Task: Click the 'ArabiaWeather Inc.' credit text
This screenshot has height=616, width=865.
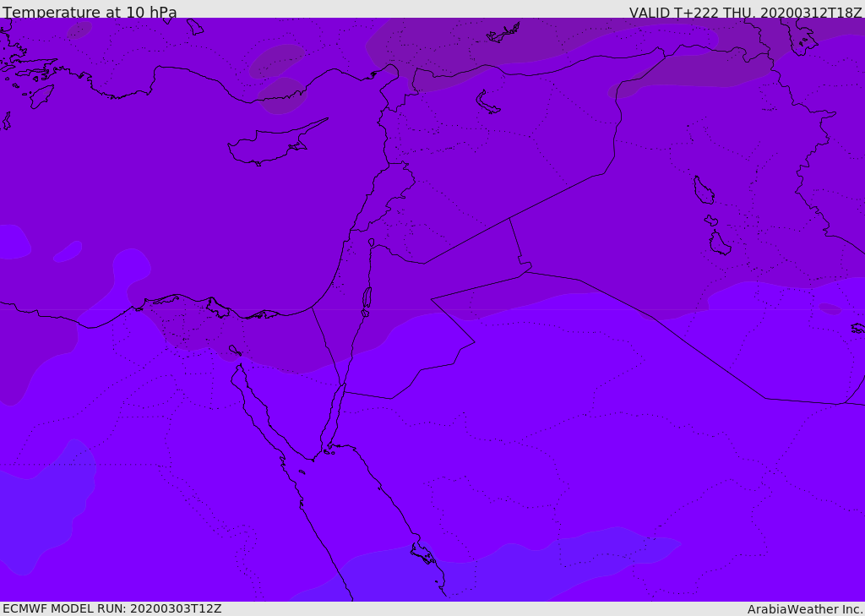Action: tap(805, 609)
